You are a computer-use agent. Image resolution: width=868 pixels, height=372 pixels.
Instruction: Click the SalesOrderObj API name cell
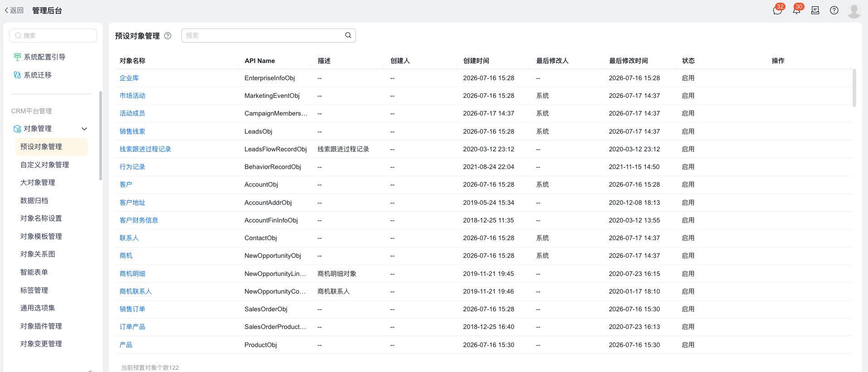pyautogui.click(x=266, y=309)
